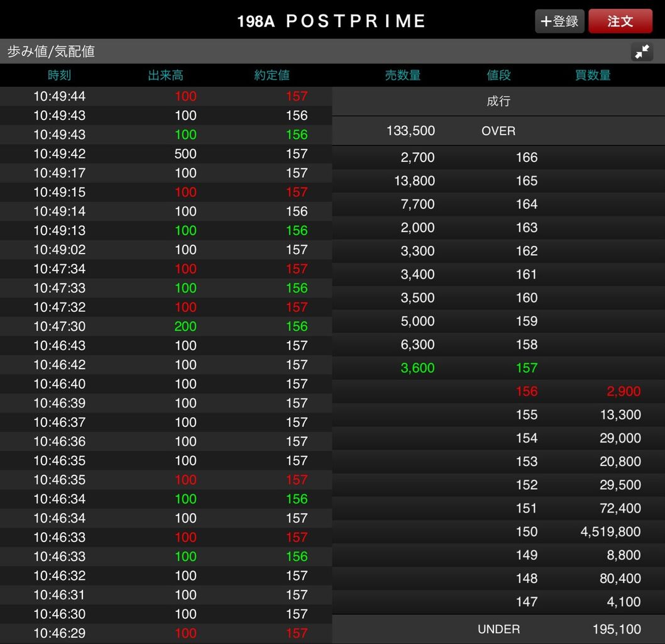
Task: Tap the +登録 register button
Action: [559, 21]
